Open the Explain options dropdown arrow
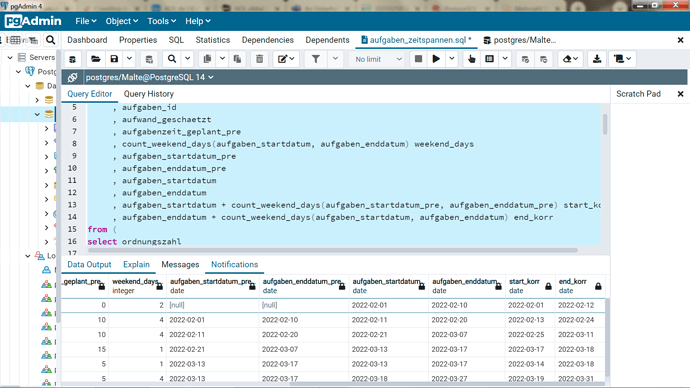The height and width of the screenshot is (388, 690). [x=505, y=59]
